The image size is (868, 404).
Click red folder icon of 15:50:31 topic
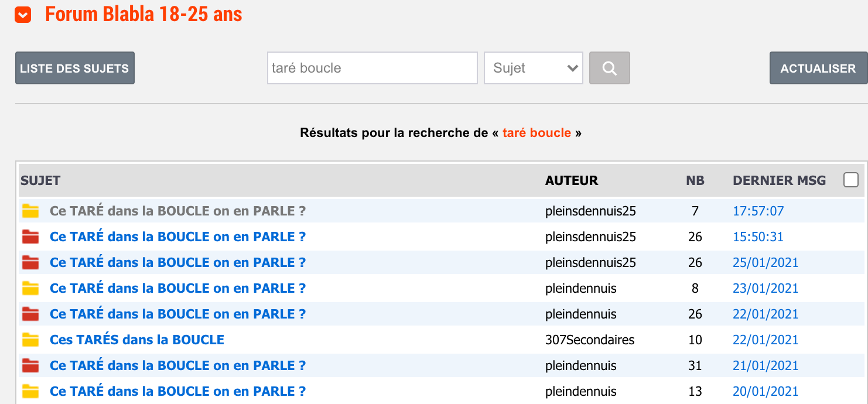(30, 237)
